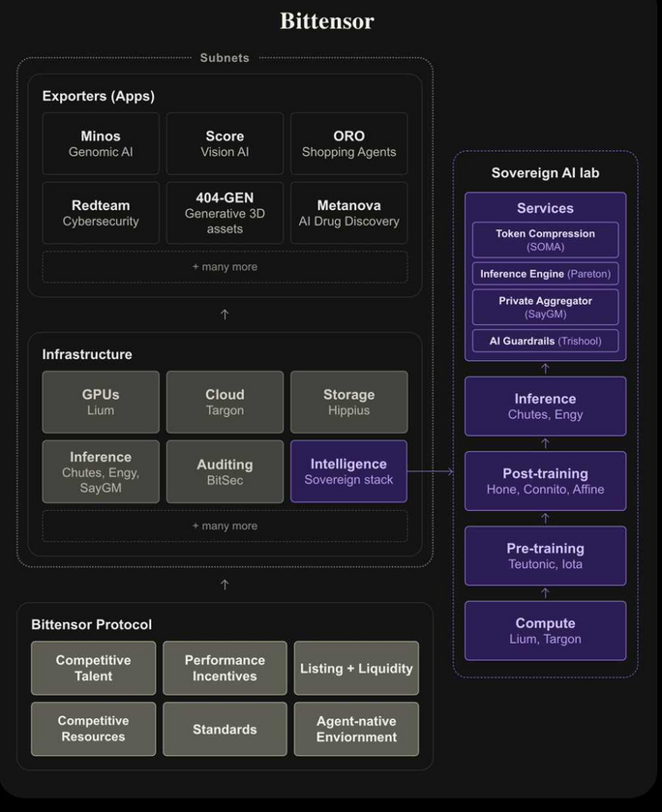This screenshot has width=662, height=812.
Task: Select the Intelligence Sovereign stack box
Action: (349, 471)
